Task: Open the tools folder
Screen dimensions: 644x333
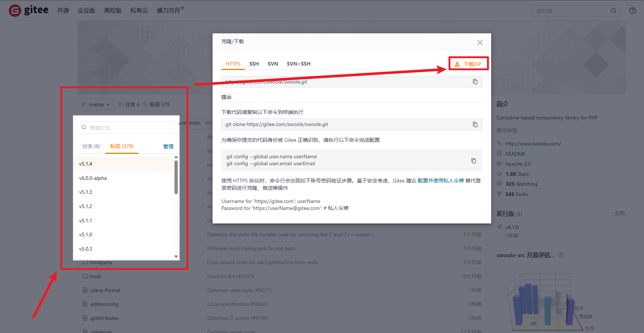Action: (95, 276)
